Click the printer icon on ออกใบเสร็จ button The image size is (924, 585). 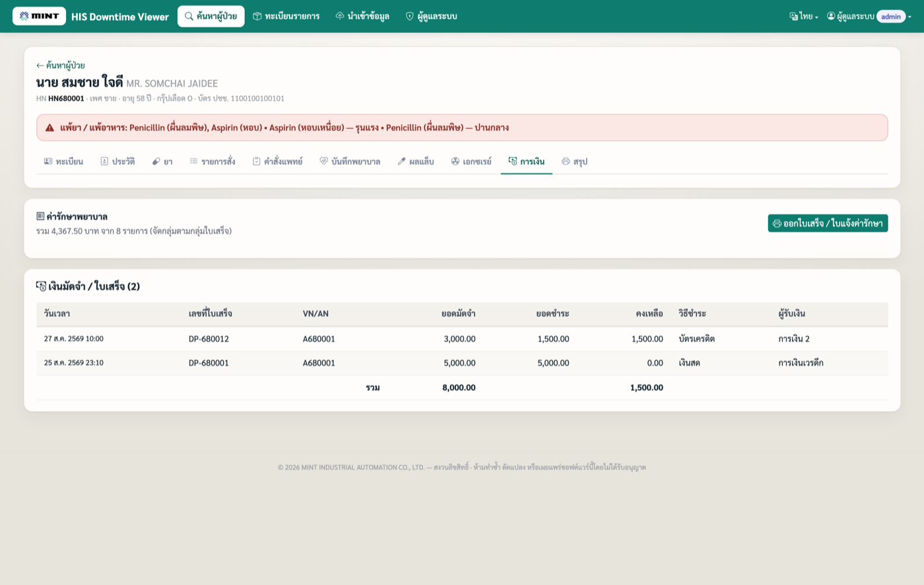point(777,223)
